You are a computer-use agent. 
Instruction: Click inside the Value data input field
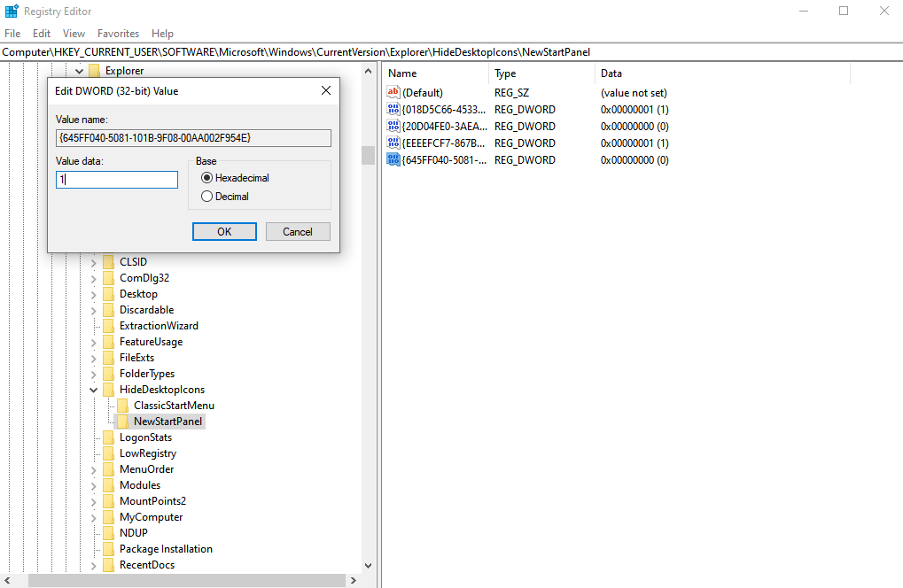pos(116,179)
